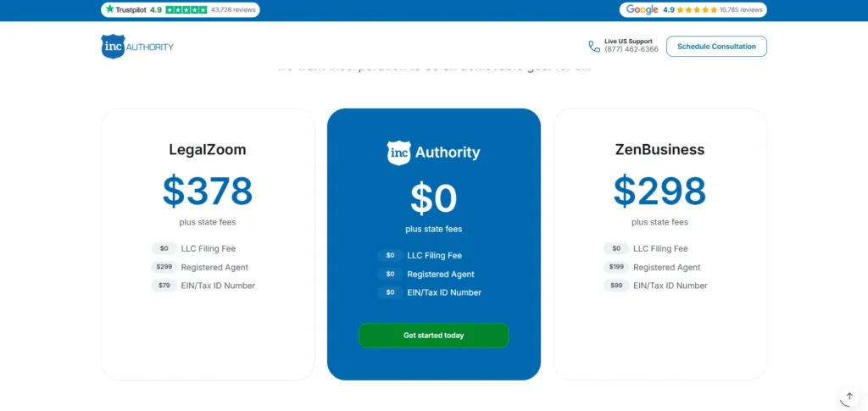Click the Google logo in reviews badge
This screenshot has height=411, width=868.
pos(643,10)
